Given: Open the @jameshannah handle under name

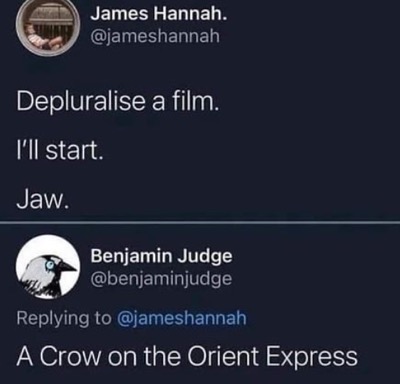Looking at the screenshot, I should [x=156, y=36].
